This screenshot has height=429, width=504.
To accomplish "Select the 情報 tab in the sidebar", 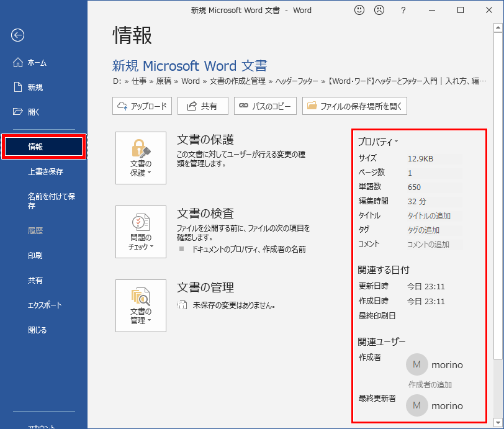I will tap(43, 147).
